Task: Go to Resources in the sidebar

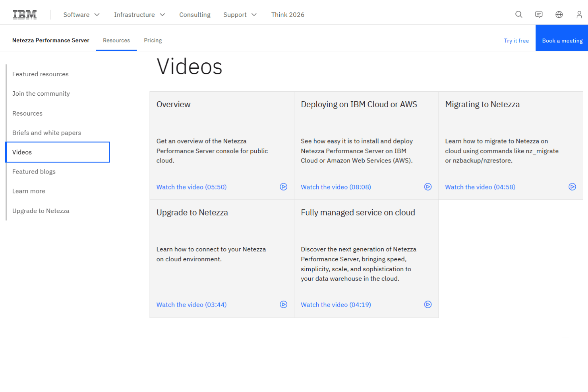Action: pos(27,114)
